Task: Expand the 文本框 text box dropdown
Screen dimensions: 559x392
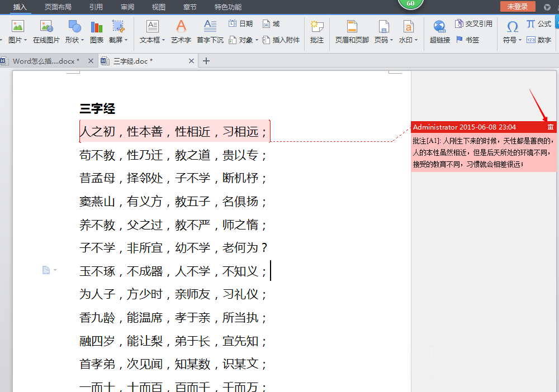Action: pyautogui.click(x=163, y=40)
